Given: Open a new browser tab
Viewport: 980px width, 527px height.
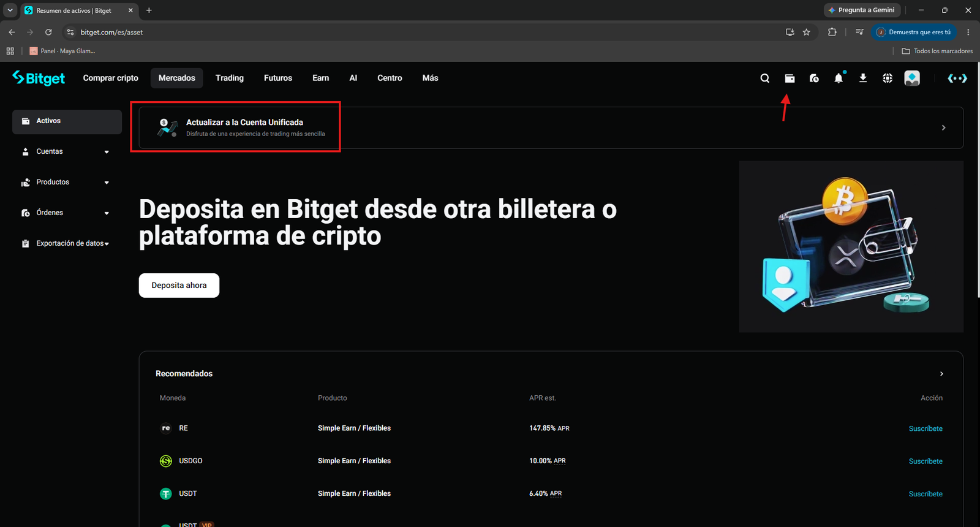Looking at the screenshot, I should coord(149,10).
